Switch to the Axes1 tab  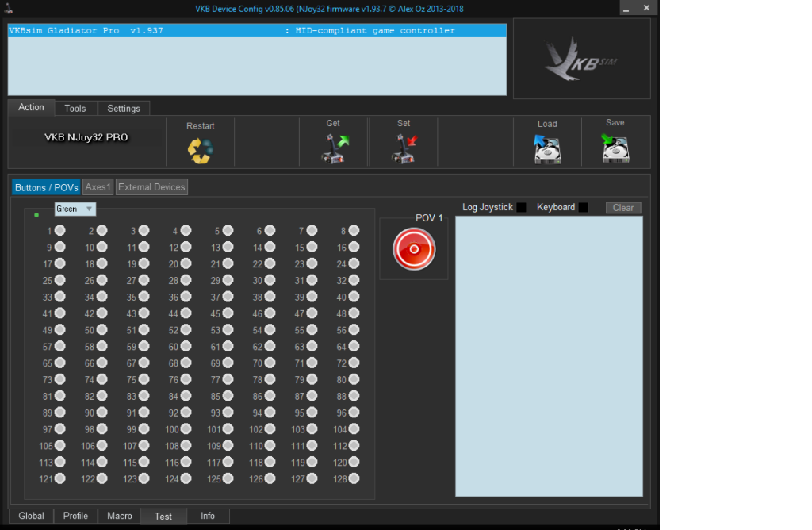coord(98,187)
